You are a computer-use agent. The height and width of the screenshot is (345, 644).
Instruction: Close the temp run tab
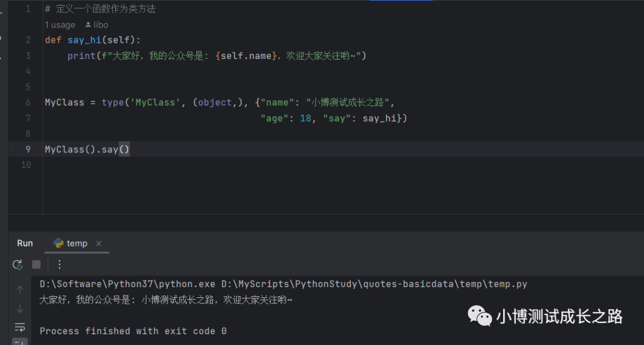[x=99, y=243]
